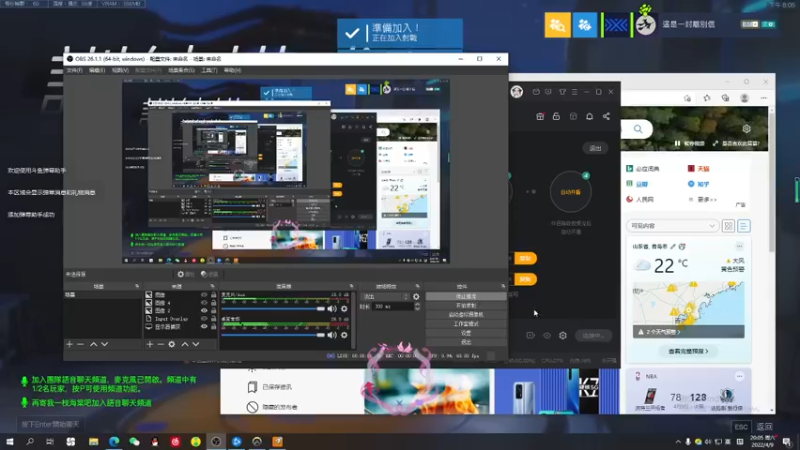
Task: Show hidden system tray icons chevron
Action: (x=678, y=442)
